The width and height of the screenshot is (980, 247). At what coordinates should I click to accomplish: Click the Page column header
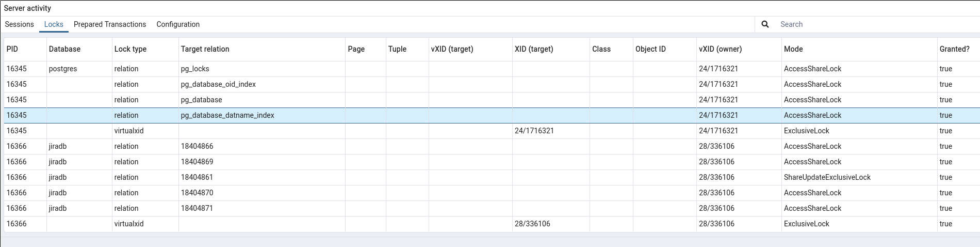coord(365,49)
